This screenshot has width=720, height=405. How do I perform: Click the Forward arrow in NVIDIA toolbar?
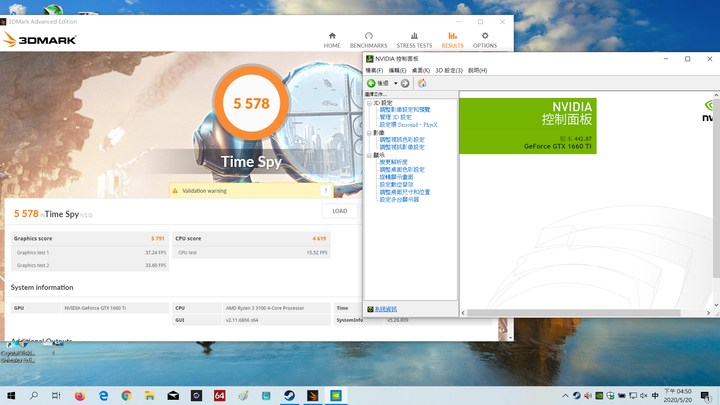(x=405, y=83)
